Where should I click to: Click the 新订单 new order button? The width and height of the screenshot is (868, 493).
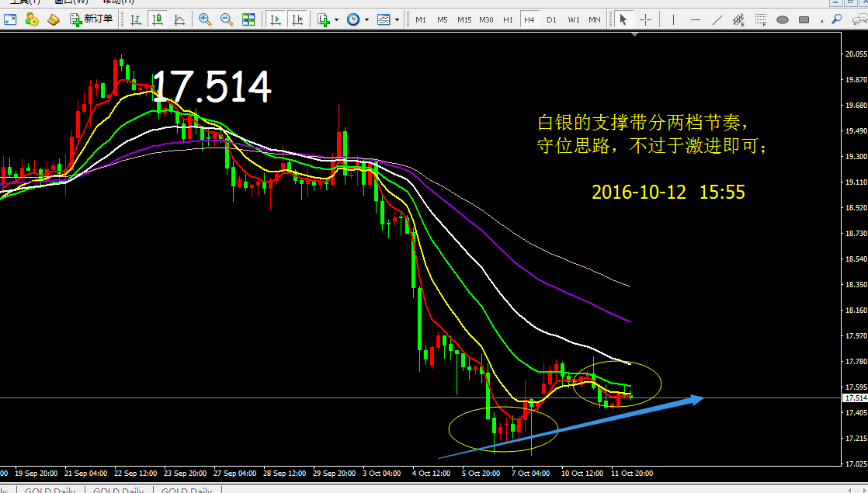91,20
